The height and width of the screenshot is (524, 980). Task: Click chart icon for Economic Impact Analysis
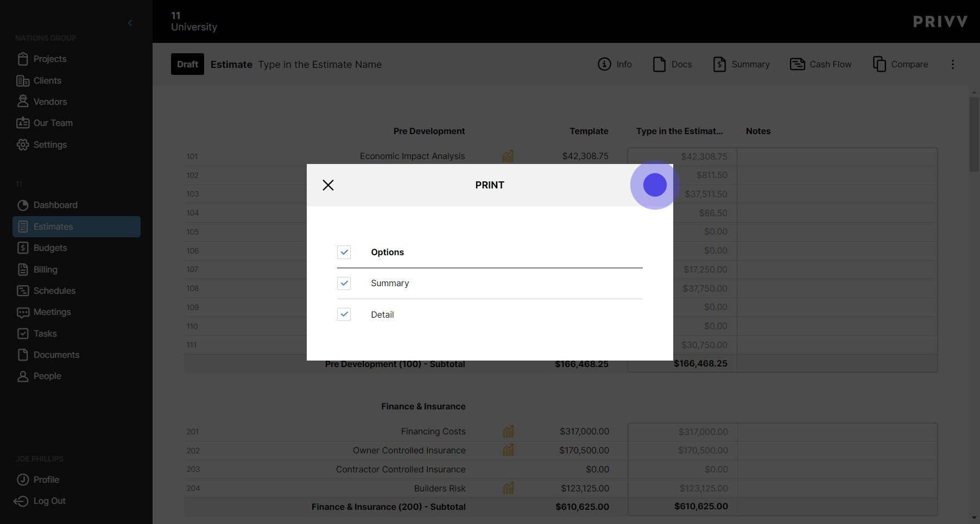click(508, 156)
